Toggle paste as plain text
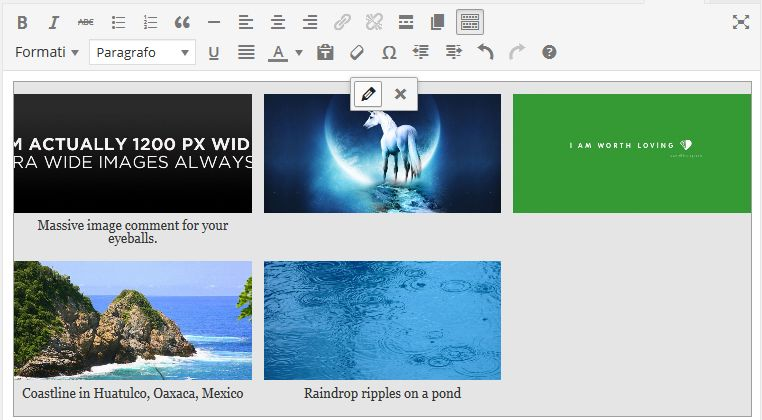 pyautogui.click(x=325, y=52)
